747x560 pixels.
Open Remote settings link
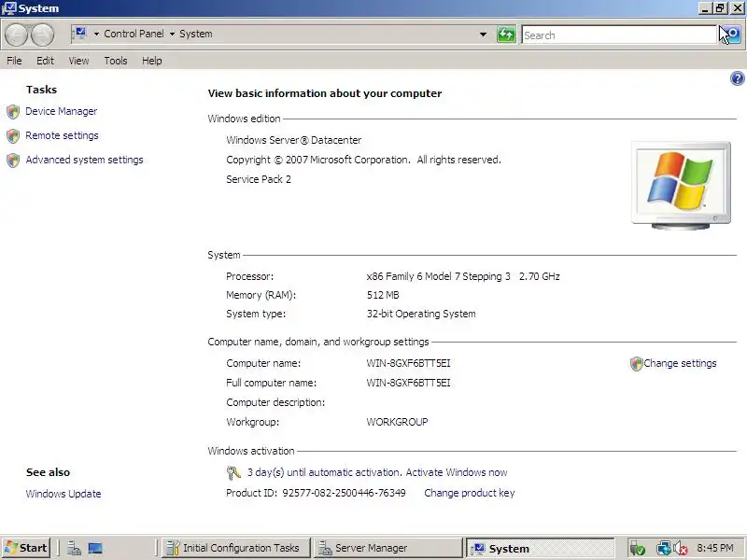point(62,135)
